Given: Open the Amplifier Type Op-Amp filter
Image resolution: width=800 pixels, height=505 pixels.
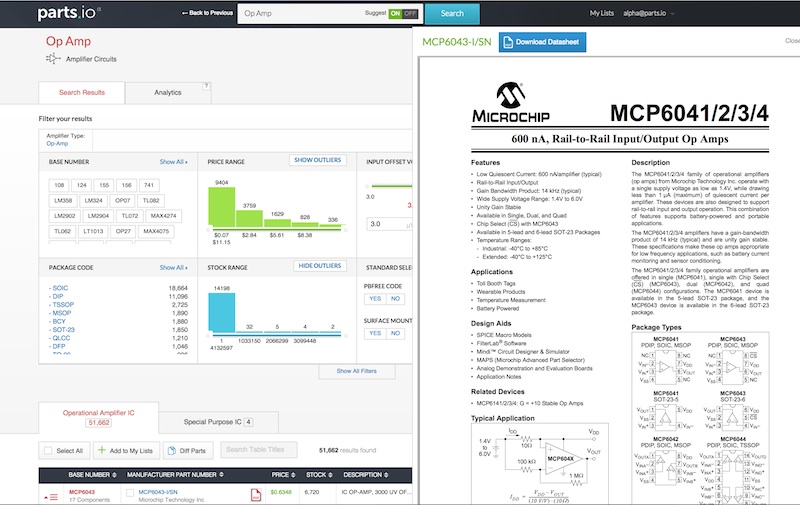Looking at the screenshot, I should (x=57, y=144).
